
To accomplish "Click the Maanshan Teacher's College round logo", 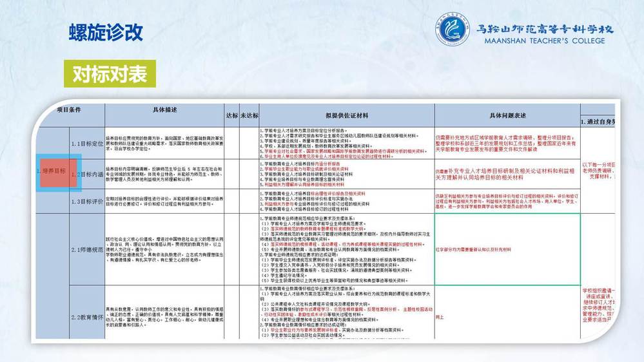I will pyautogui.click(x=452, y=29).
